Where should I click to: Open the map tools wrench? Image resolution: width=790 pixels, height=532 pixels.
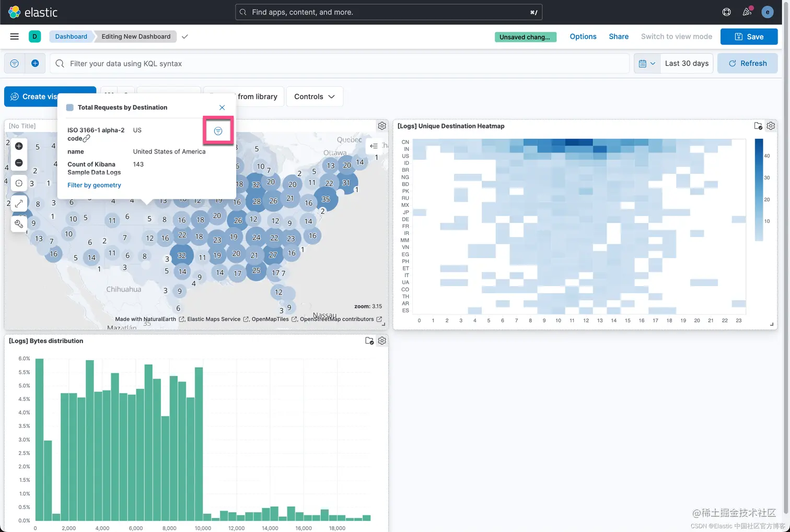click(x=19, y=224)
